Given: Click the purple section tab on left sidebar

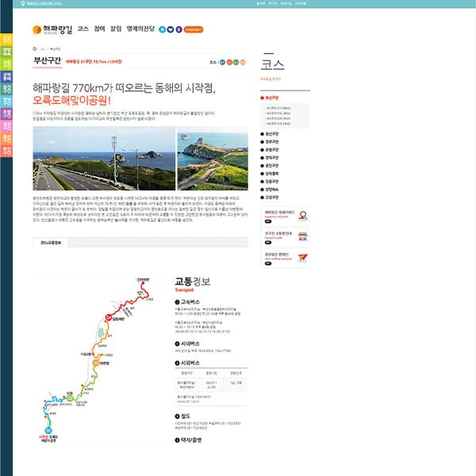Looking at the screenshot, I should tap(6, 113).
